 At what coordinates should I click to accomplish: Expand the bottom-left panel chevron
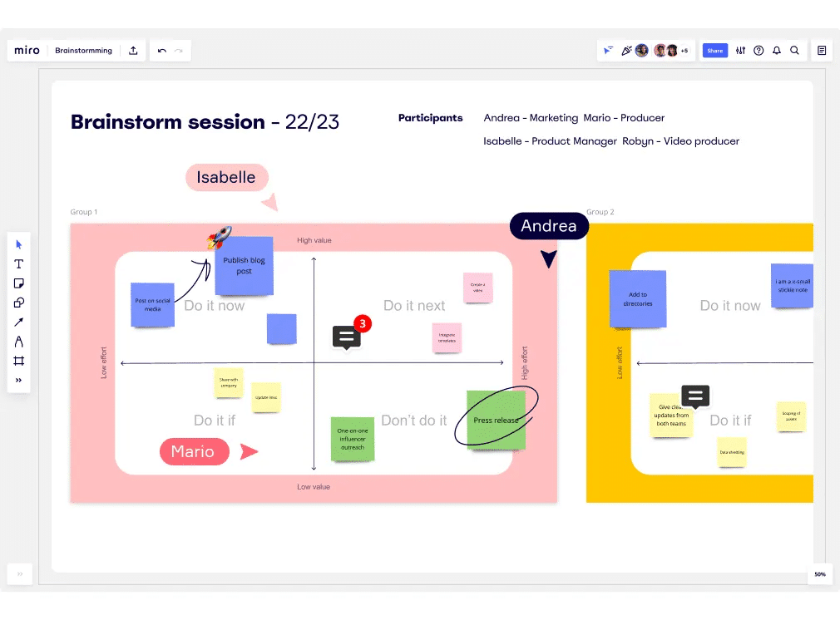click(19, 574)
